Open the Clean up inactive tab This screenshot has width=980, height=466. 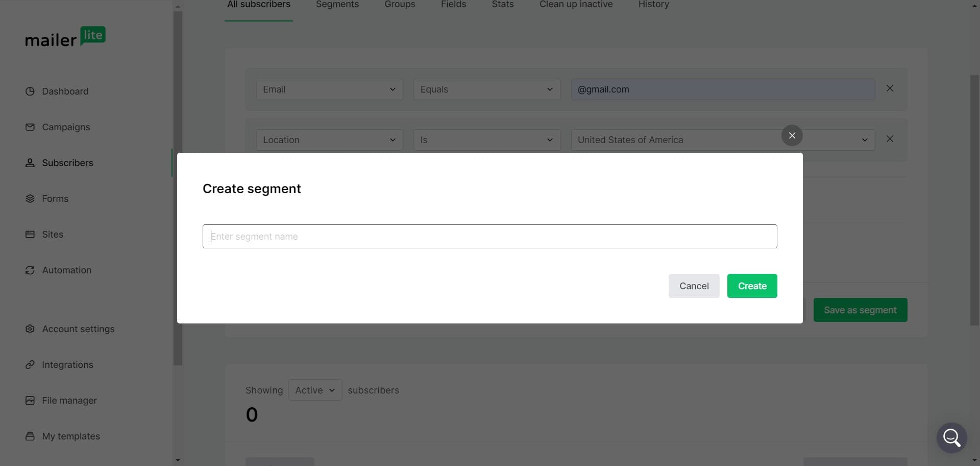pos(576,4)
